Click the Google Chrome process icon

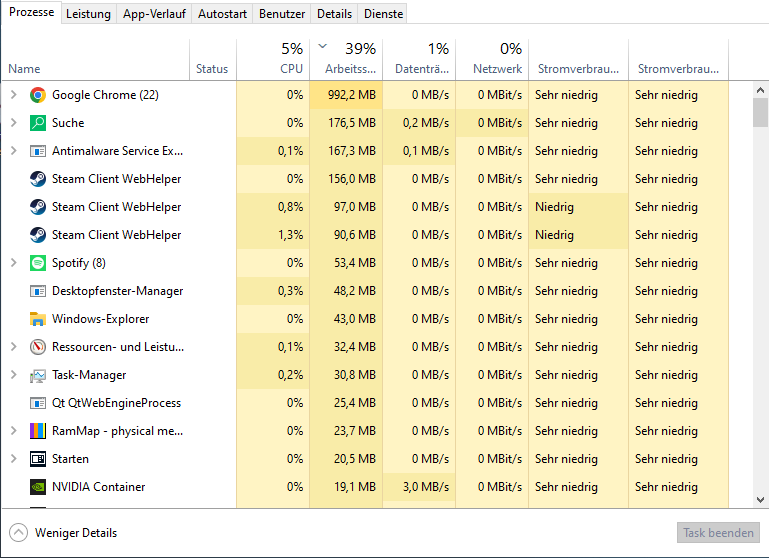point(38,95)
